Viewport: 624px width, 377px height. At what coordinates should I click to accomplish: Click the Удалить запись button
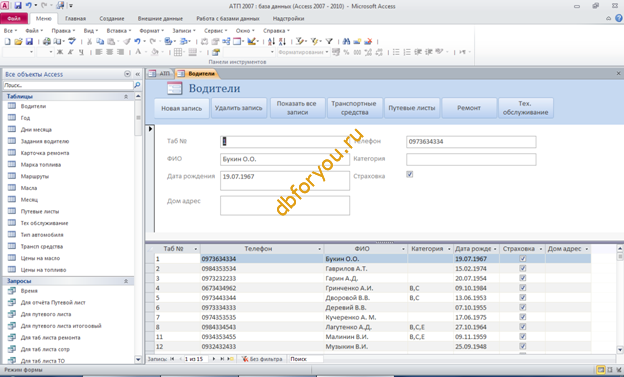pyautogui.click(x=238, y=108)
